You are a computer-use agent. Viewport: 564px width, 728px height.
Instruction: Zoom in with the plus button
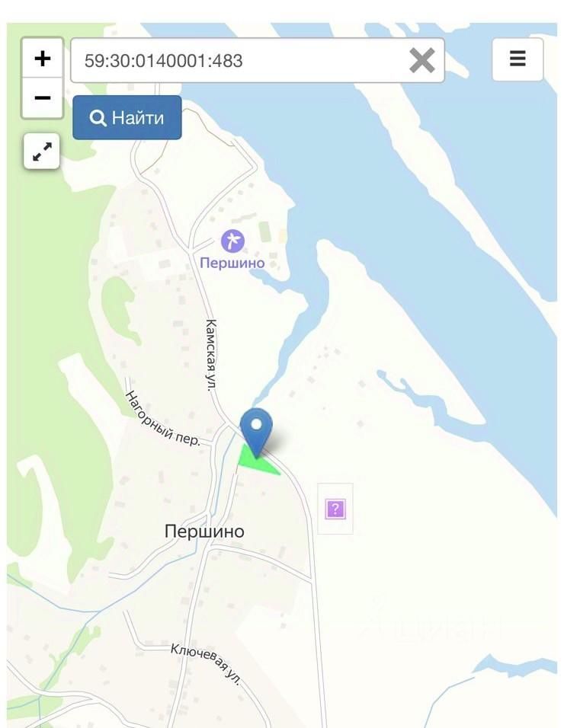click(x=42, y=59)
